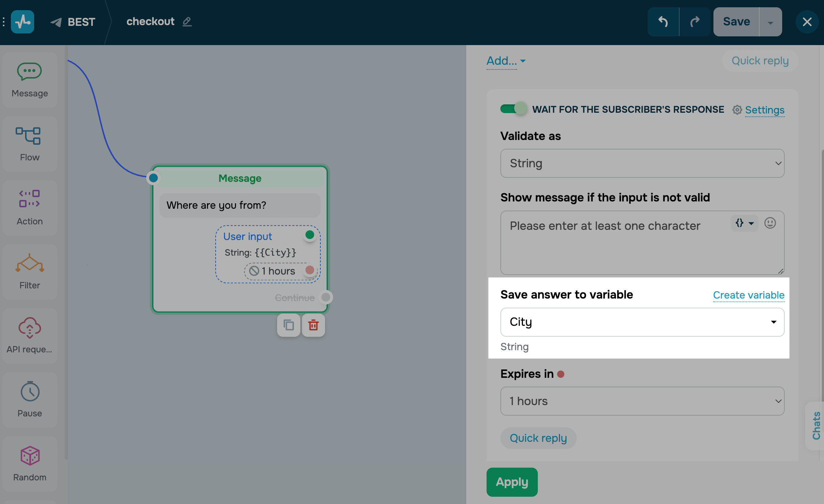Image resolution: width=824 pixels, height=504 pixels.
Task: Add an API request block
Action: click(29, 336)
